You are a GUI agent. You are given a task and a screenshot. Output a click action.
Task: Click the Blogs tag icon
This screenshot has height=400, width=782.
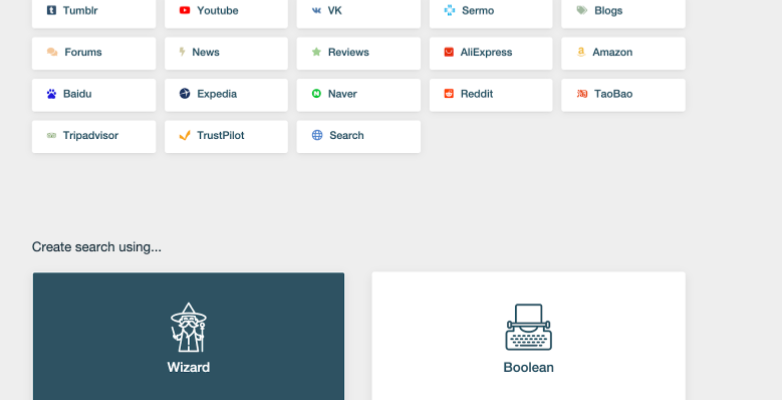pos(582,10)
